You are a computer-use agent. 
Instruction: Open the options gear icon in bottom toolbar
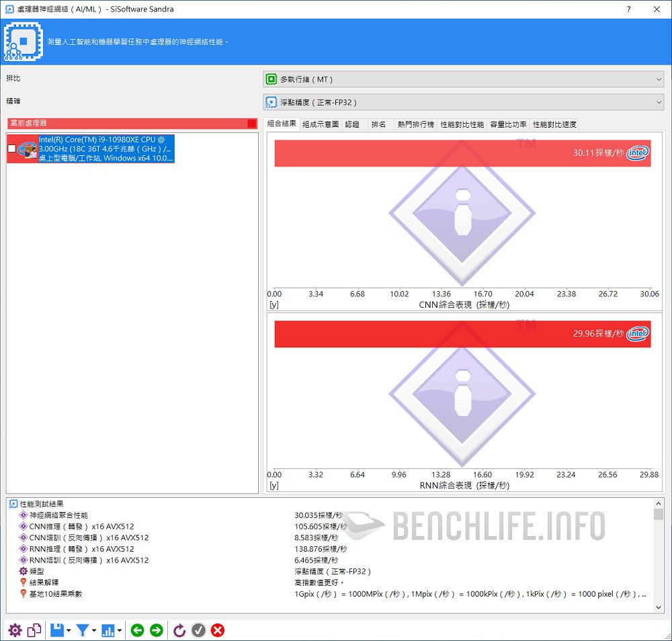(15, 630)
